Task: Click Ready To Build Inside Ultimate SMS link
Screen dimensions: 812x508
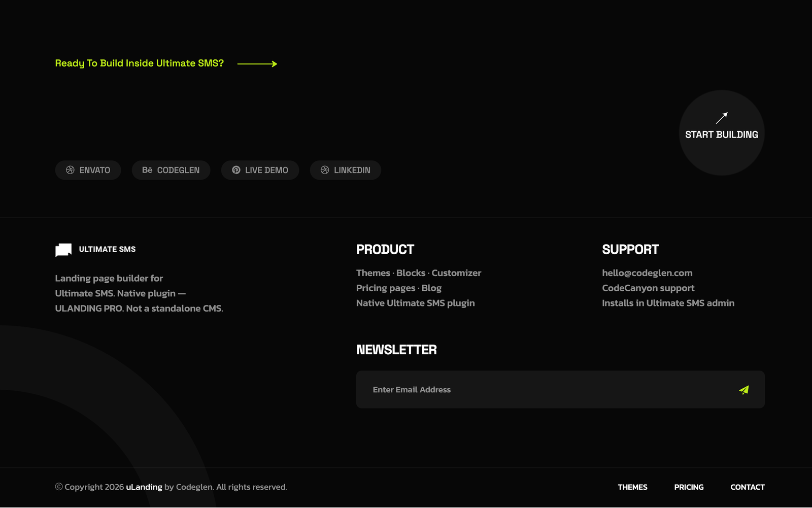Action: click(140, 63)
